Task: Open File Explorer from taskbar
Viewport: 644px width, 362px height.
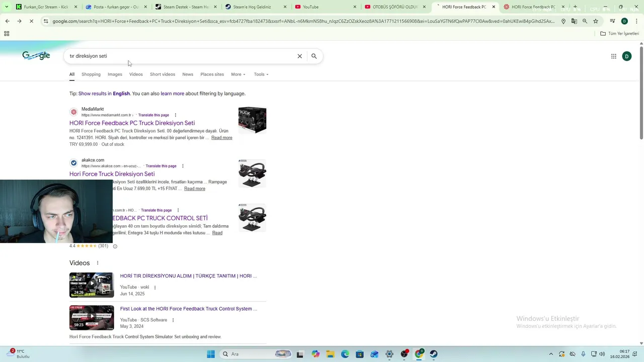Action: tap(330, 354)
